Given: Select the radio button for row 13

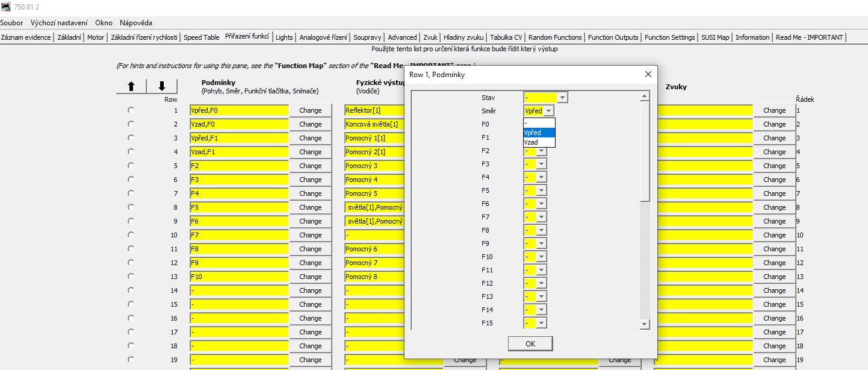Looking at the screenshot, I should (x=131, y=277).
